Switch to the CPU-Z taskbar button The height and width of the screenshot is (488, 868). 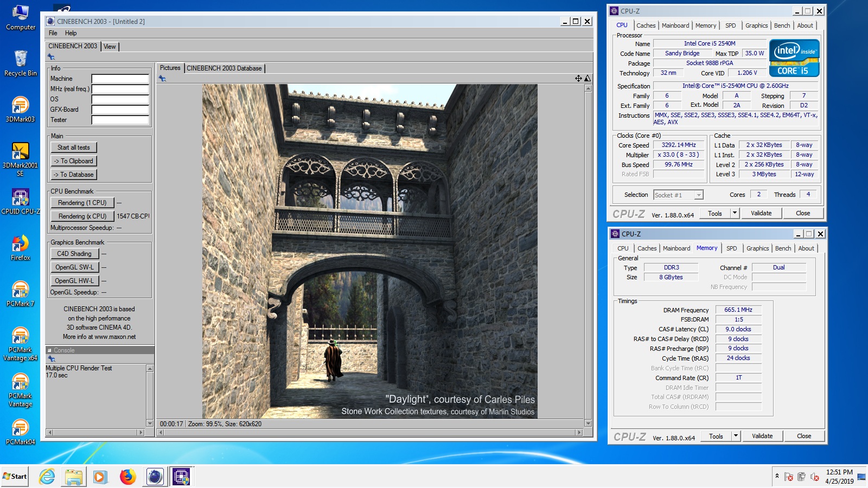coord(181,477)
